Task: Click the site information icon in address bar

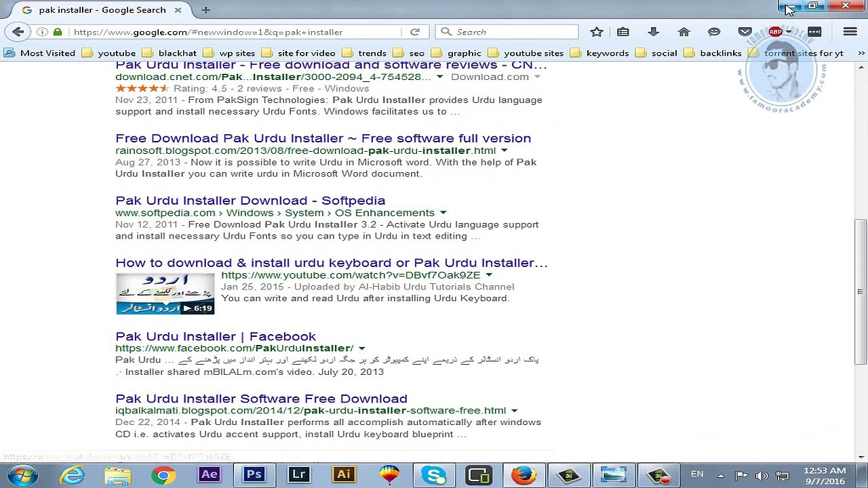Action: [x=42, y=32]
